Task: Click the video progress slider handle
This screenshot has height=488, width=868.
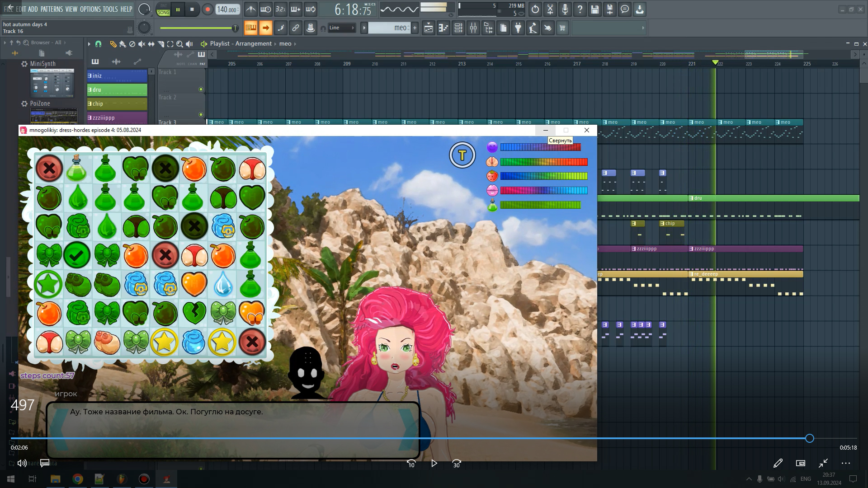Action: point(809,438)
